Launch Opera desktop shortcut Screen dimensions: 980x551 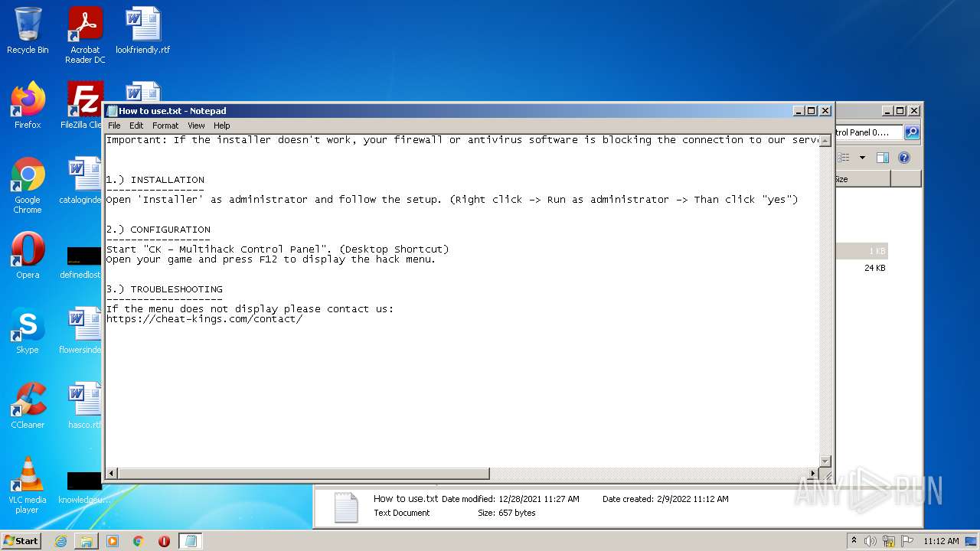click(x=28, y=255)
